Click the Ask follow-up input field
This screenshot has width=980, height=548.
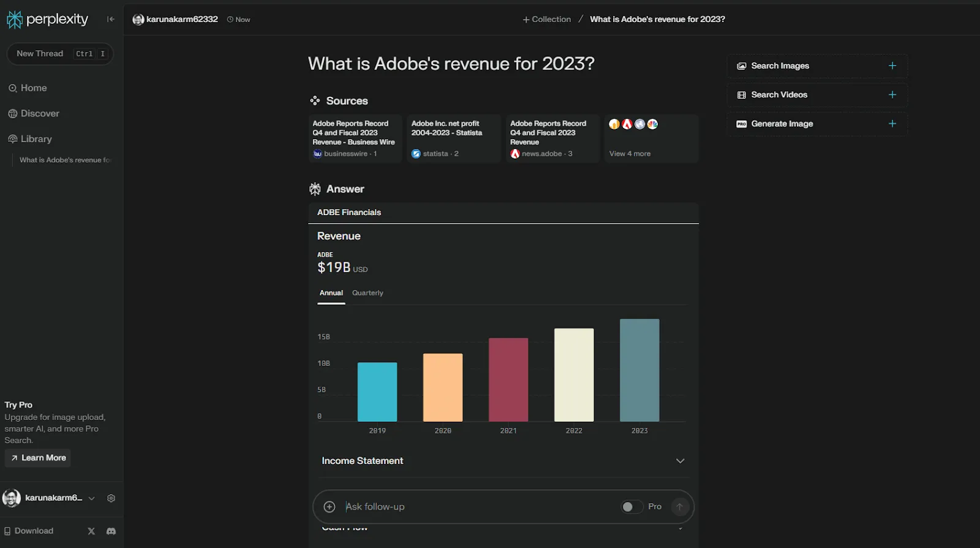tap(478, 507)
